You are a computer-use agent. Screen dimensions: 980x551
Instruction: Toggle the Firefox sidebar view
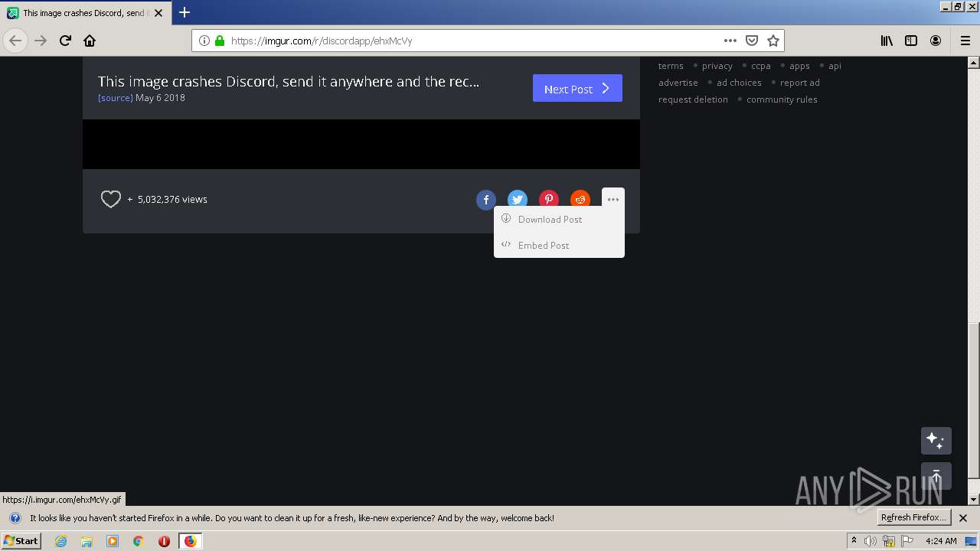coord(911,41)
